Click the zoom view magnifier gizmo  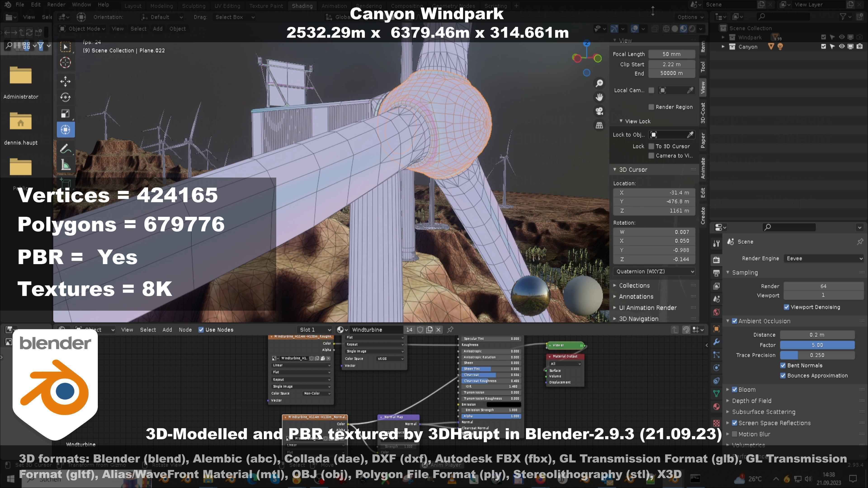(x=599, y=83)
